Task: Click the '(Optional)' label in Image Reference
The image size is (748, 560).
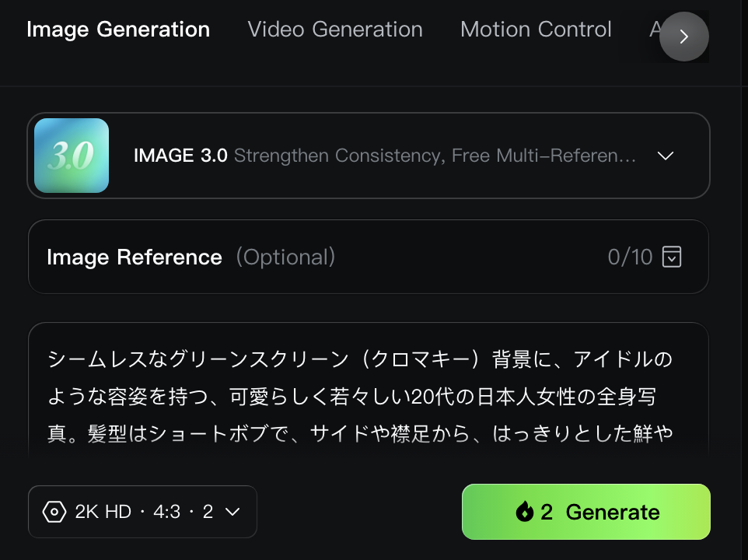Action: point(285,257)
